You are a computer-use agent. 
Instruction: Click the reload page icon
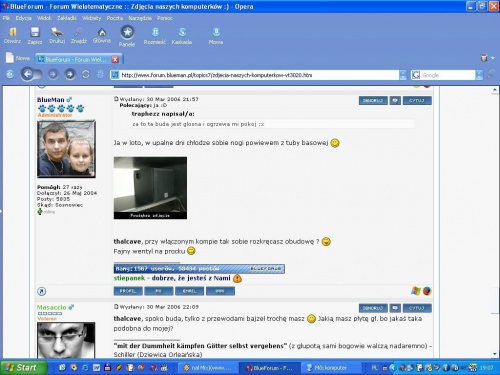86,74
